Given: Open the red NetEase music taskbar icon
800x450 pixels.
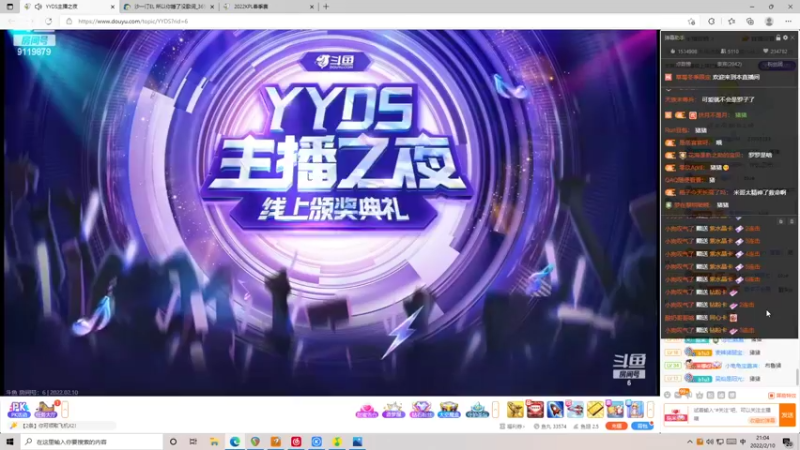Looking at the screenshot, I should tap(296, 441).
